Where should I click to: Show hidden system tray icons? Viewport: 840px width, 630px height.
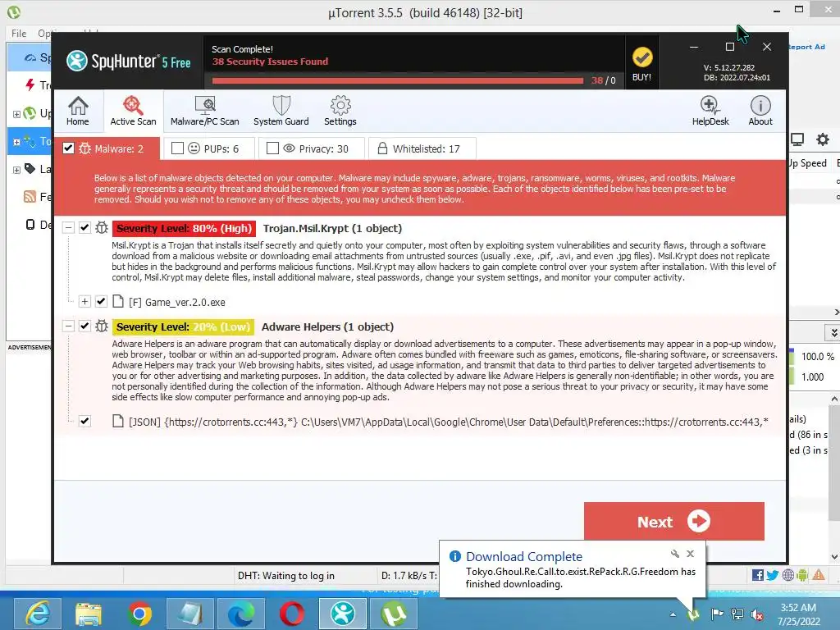pos(673,614)
